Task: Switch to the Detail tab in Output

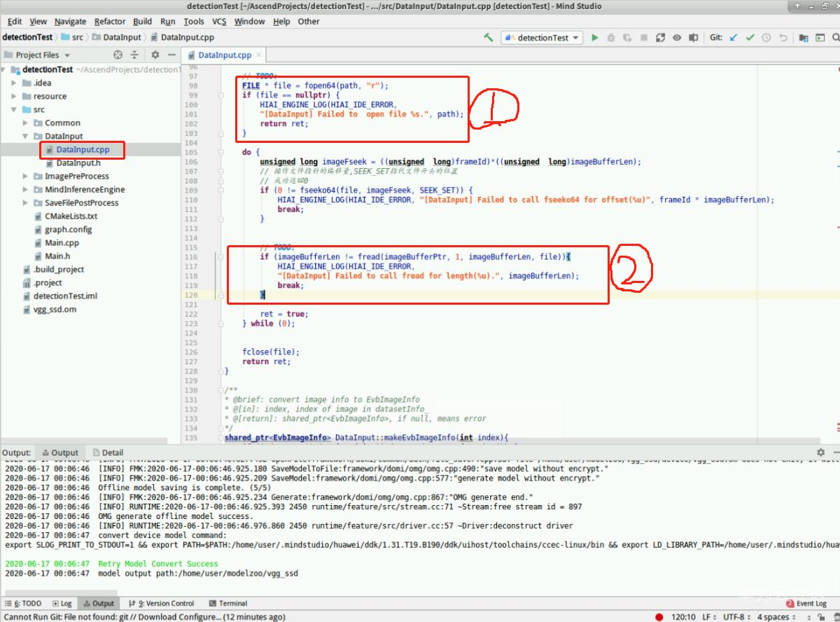Action: tap(108, 452)
